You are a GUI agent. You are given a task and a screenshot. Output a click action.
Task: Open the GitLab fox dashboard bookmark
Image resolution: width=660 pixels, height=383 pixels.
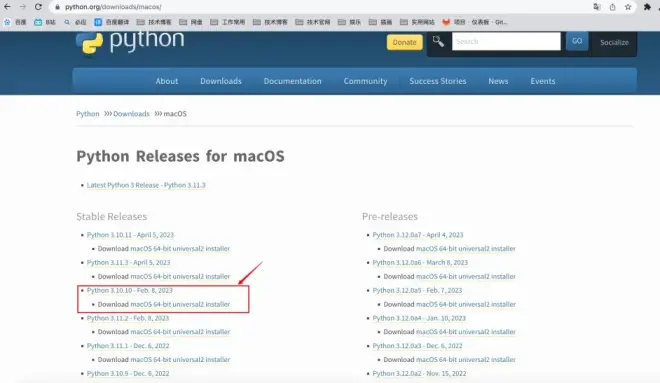pyautogui.click(x=475, y=22)
